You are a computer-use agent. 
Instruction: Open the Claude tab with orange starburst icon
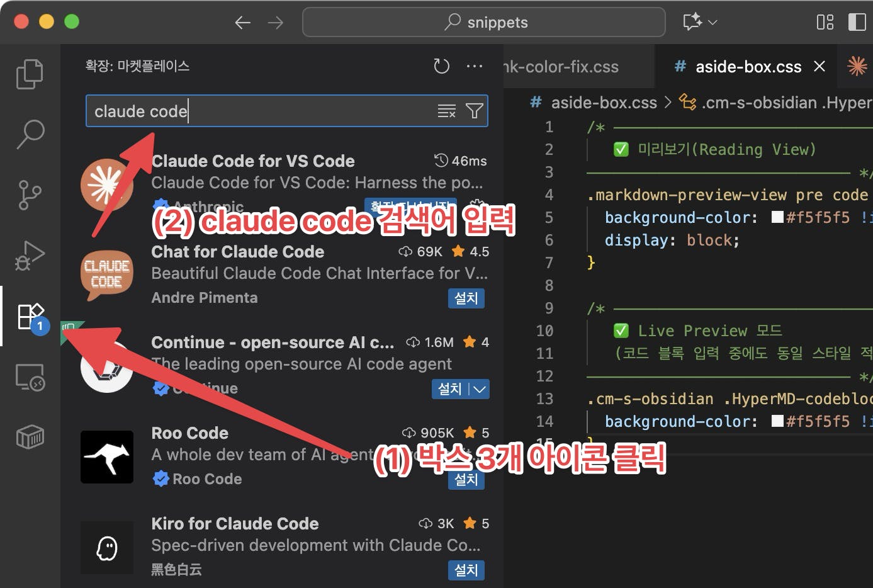click(857, 66)
